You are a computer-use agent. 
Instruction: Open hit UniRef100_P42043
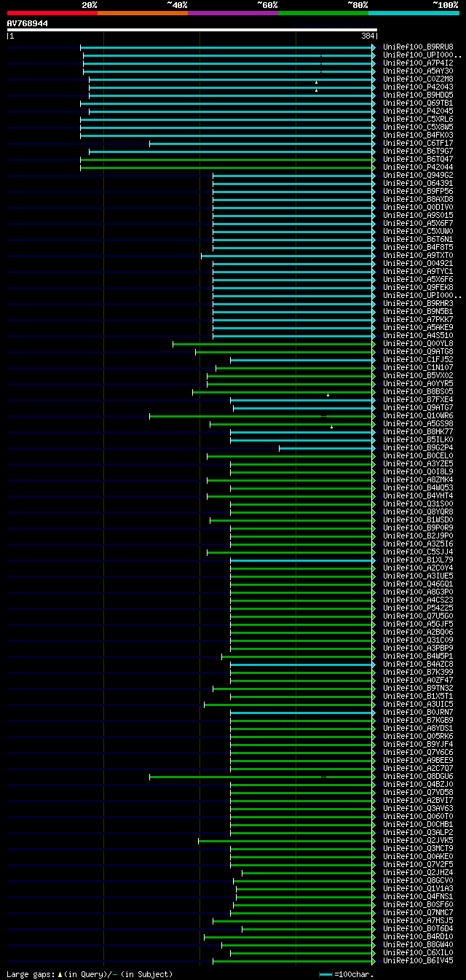point(418,87)
